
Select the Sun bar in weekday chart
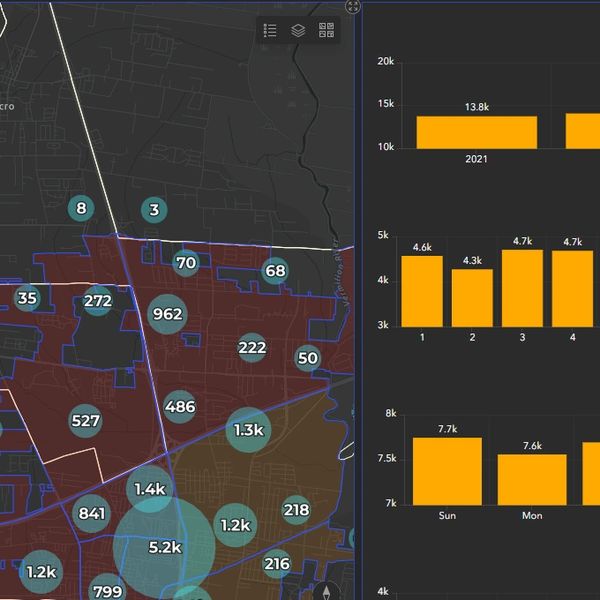[447, 471]
